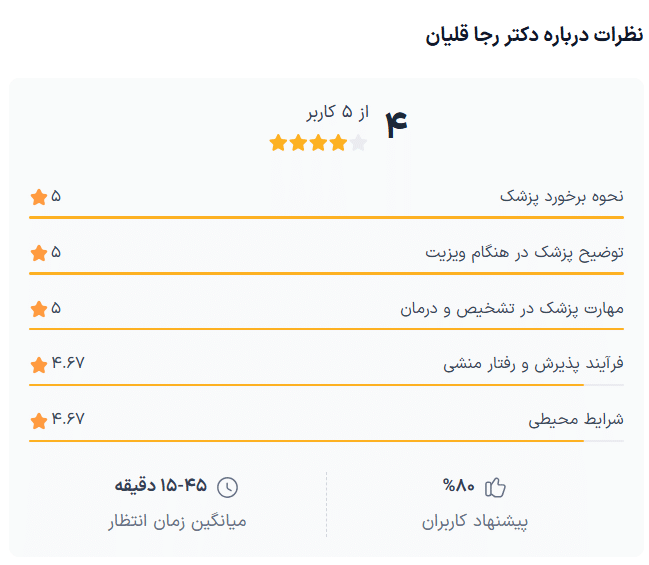Click the پیشنهاد کاربران label

click(474, 521)
